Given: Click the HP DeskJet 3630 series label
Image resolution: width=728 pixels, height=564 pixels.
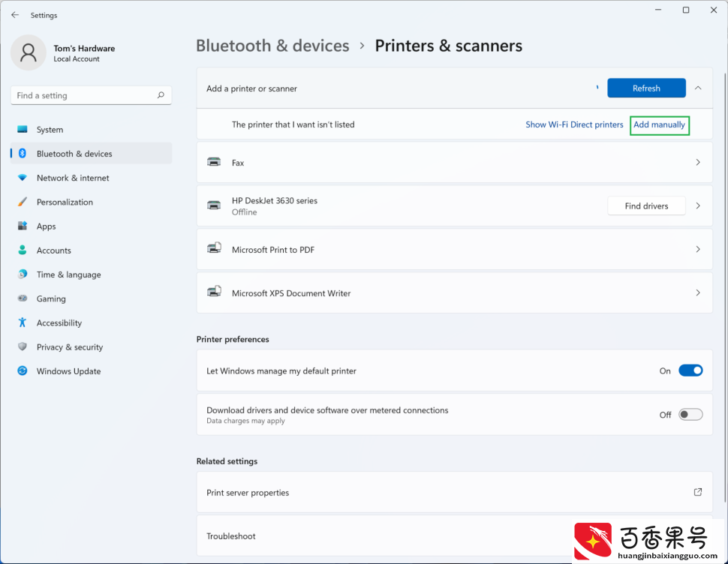Looking at the screenshot, I should 275,200.
